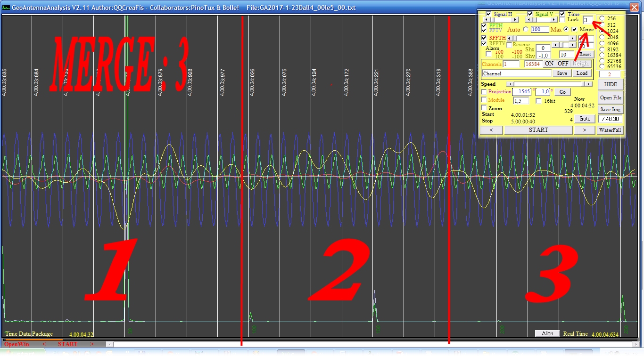
Task: Enable the Lock checkbox
Action: click(562, 20)
